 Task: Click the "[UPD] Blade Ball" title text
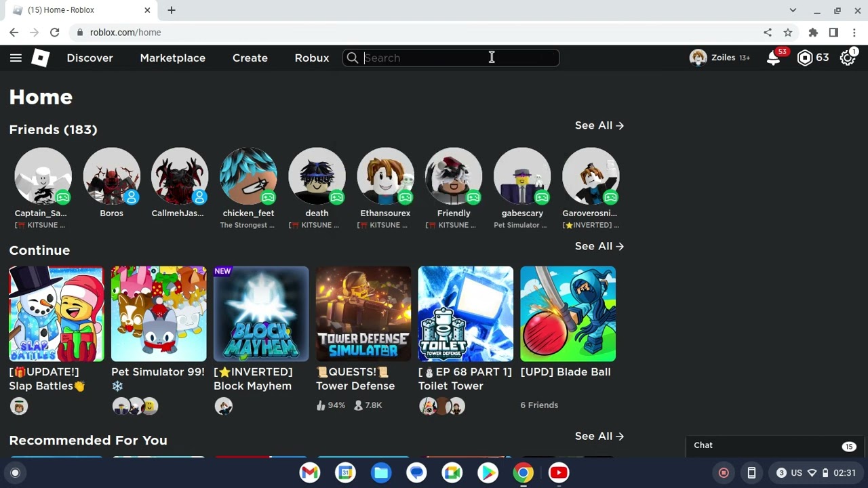566,372
